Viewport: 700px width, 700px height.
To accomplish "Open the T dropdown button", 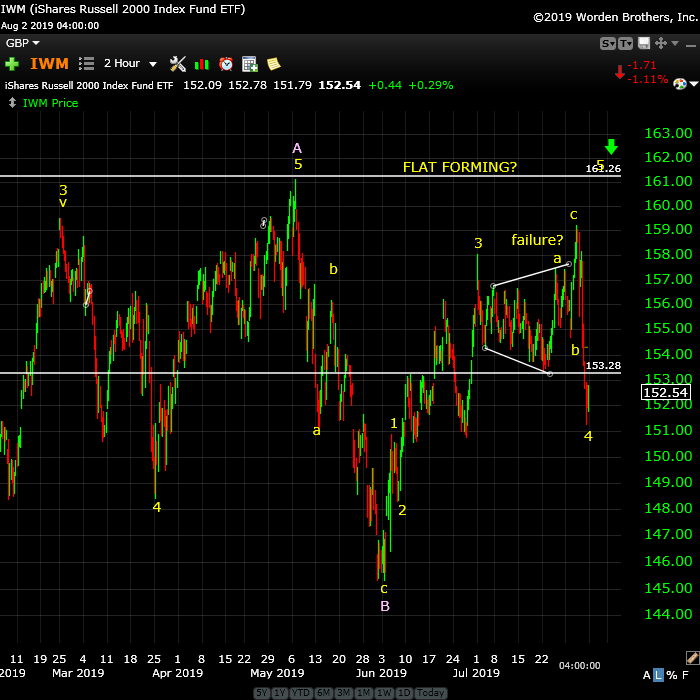I will [x=625, y=43].
